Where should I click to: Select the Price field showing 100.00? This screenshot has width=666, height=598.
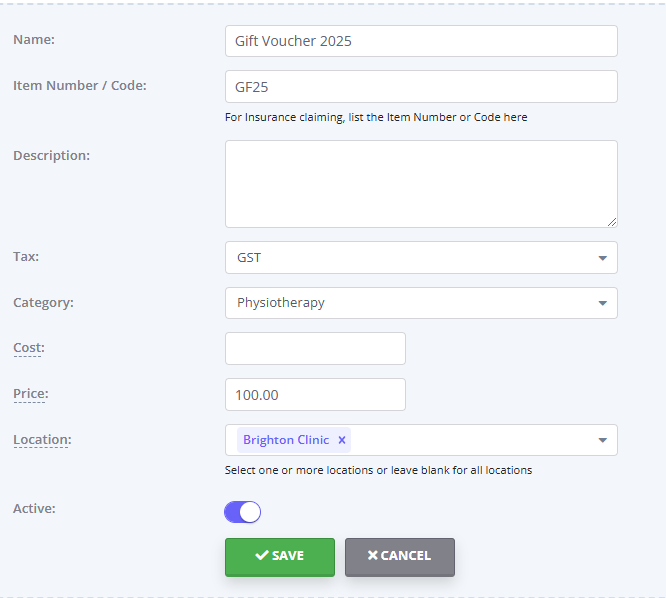(x=315, y=395)
